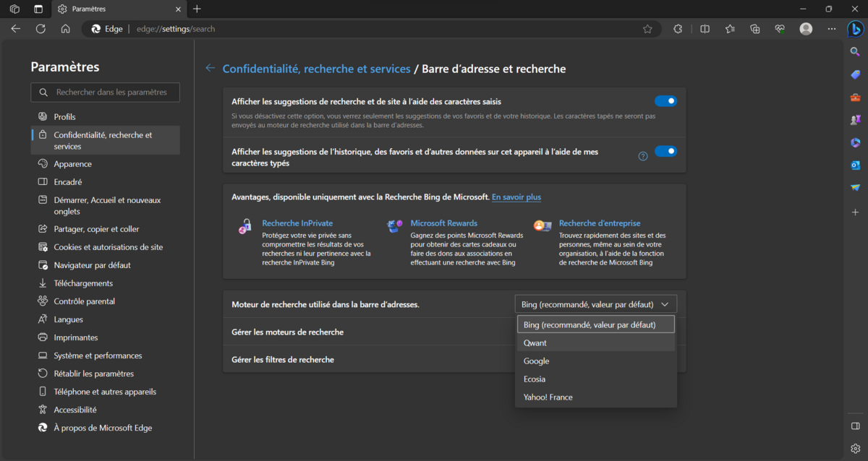Open the Collections icon
The height and width of the screenshot is (461, 868).
point(755,29)
